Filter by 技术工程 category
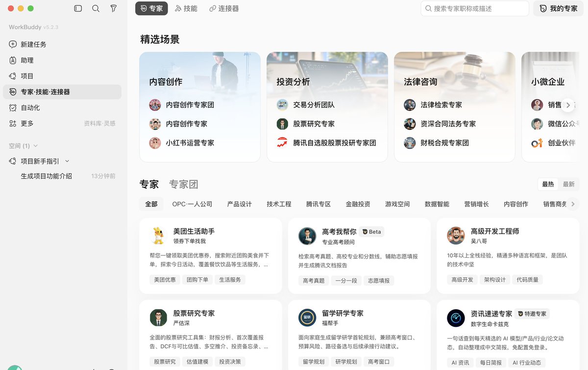The image size is (588, 370). pos(279,204)
